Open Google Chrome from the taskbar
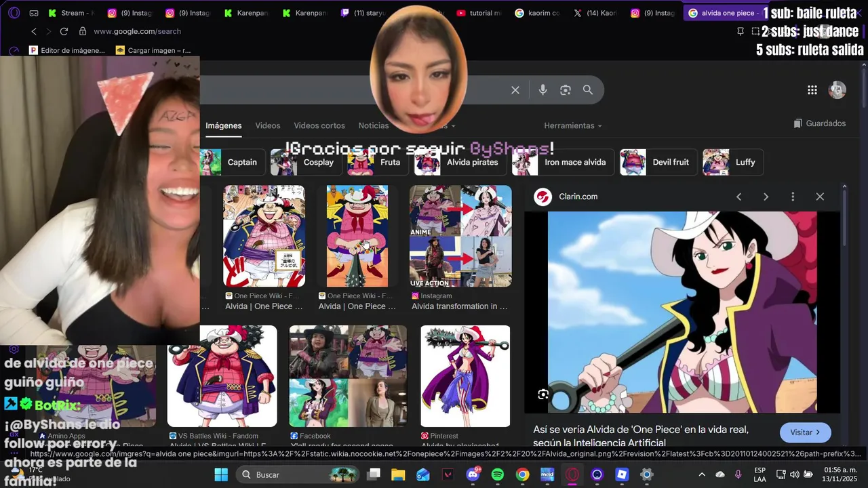The width and height of the screenshot is (868, 488). tap(522, 474)
